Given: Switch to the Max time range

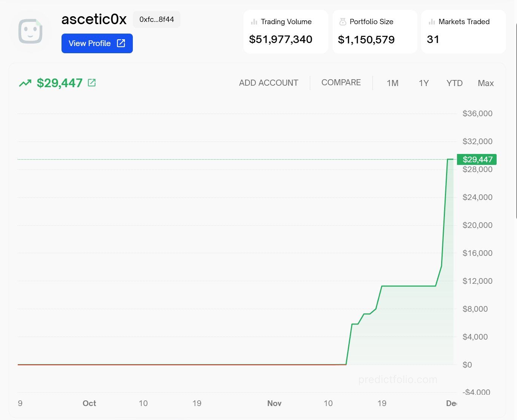Looking at the screenshot, I should pos(486,83).
